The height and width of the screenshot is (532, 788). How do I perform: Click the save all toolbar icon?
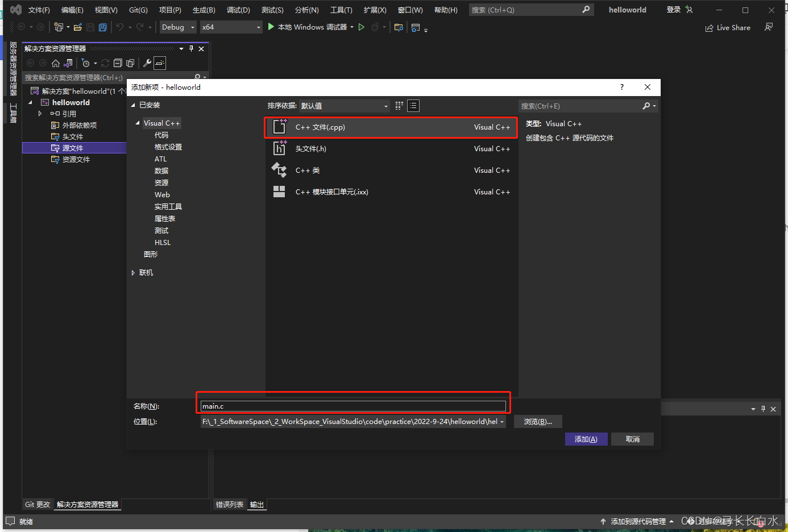(102, 27)
